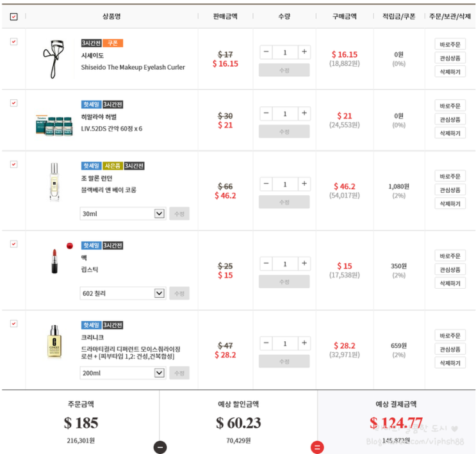Image resolution: width=476 pixels, height=454 pixels.
Task: Increase quantity of Shiseido Eyelash Curler
Action: (x=304, y=52)
